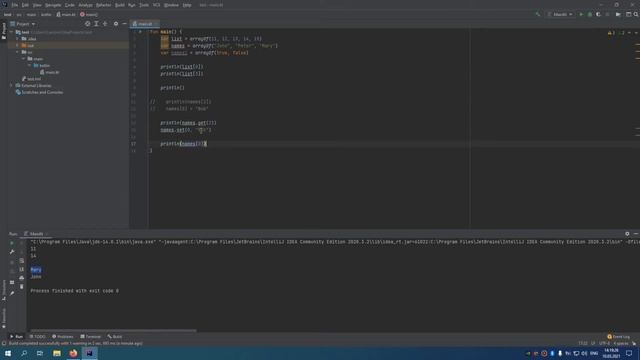This screenshot has width=640, height=360.
Task: Open the Navigate menu
Action: [x=53, y=5]
